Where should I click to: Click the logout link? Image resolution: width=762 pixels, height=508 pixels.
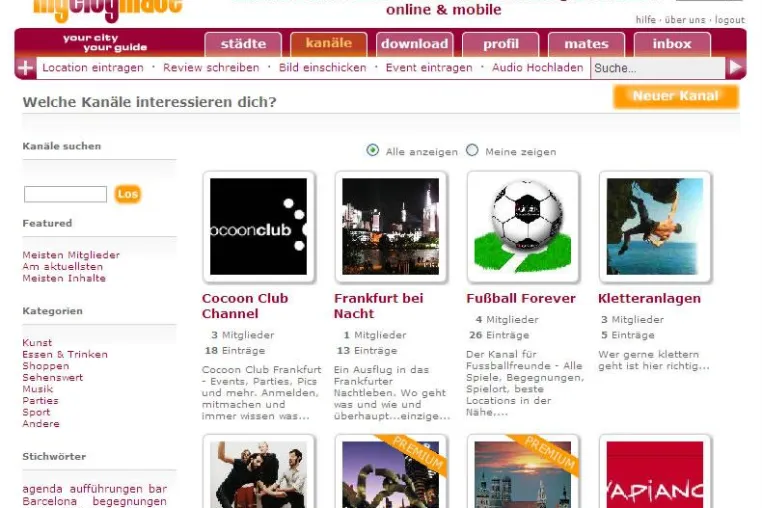729,20
